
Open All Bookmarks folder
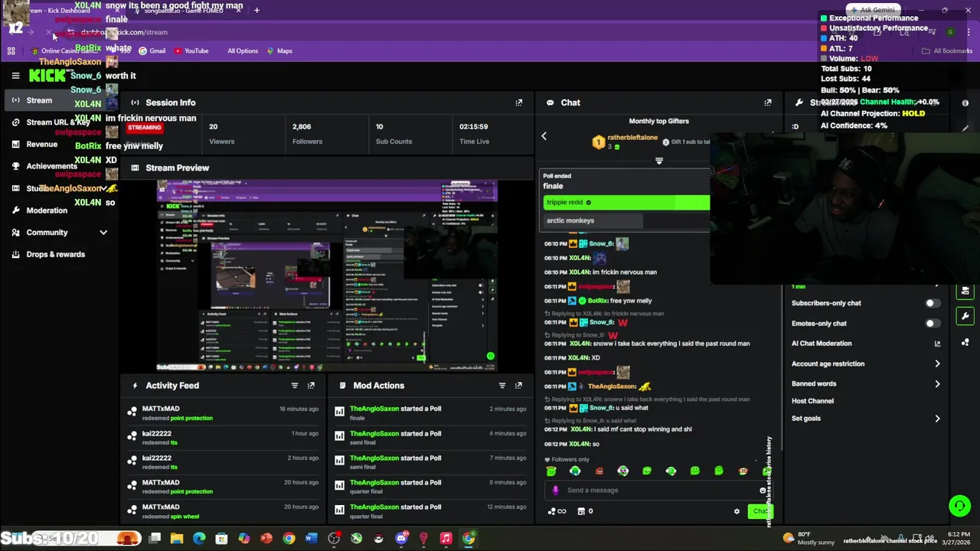click(947, 51)
